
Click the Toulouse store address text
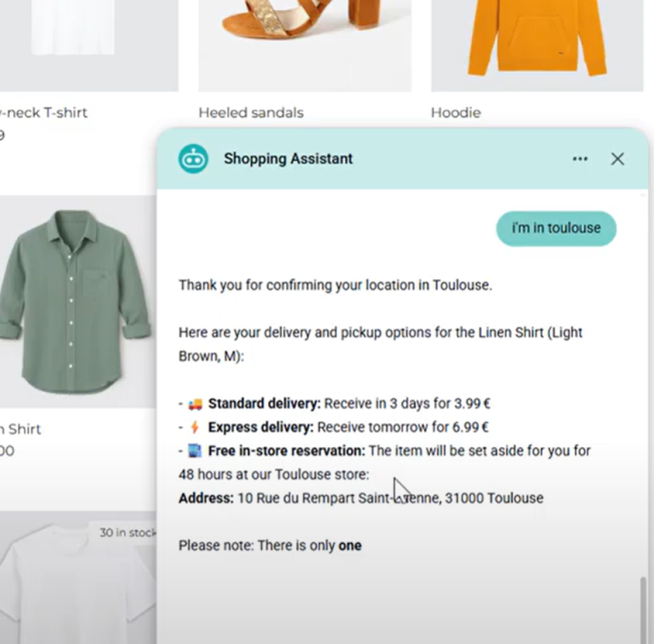coord(389,498)
